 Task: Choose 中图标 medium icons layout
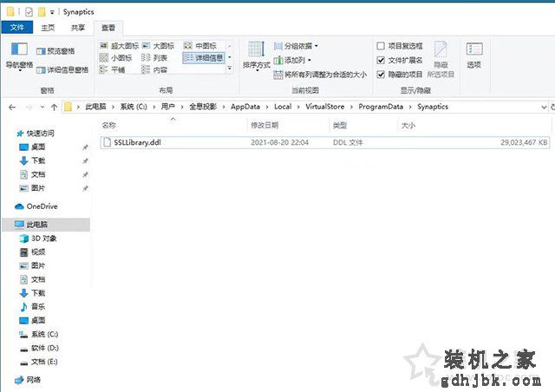point(200,46)
